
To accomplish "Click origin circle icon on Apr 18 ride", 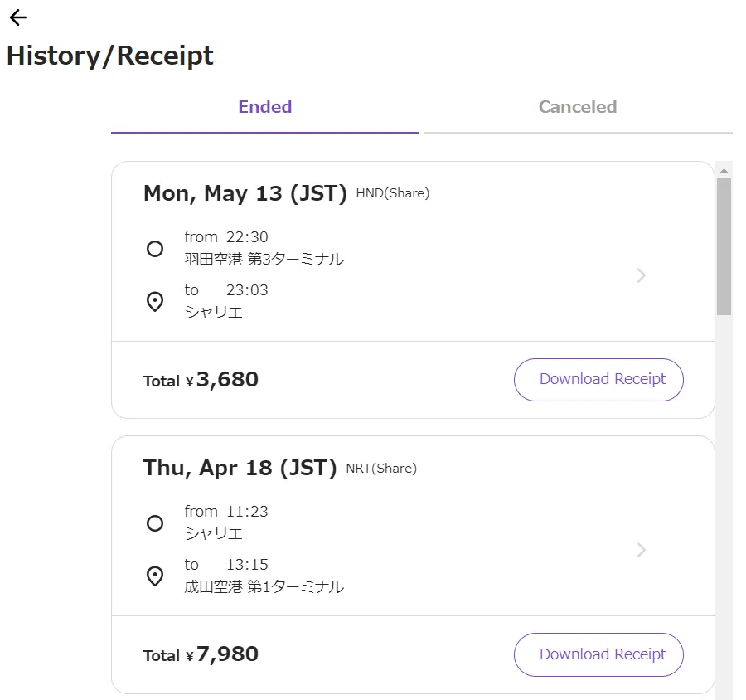I will coord(155,523).
